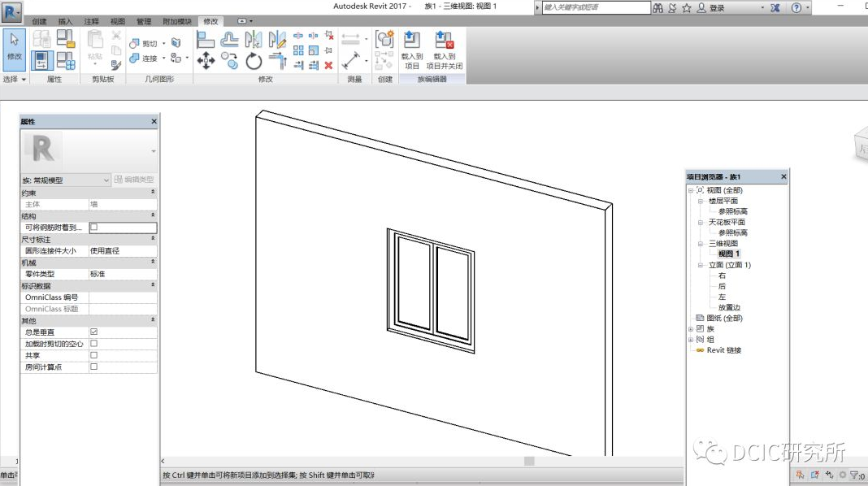868x486 pixels.
Task: Switch to the 管理 ribbon tab
Action: 144,22
